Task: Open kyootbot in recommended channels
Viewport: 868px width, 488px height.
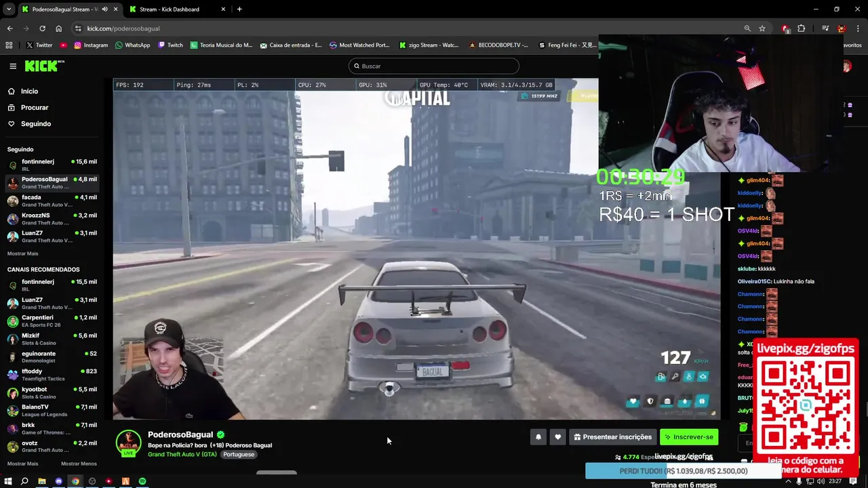Action: [52, 393]
